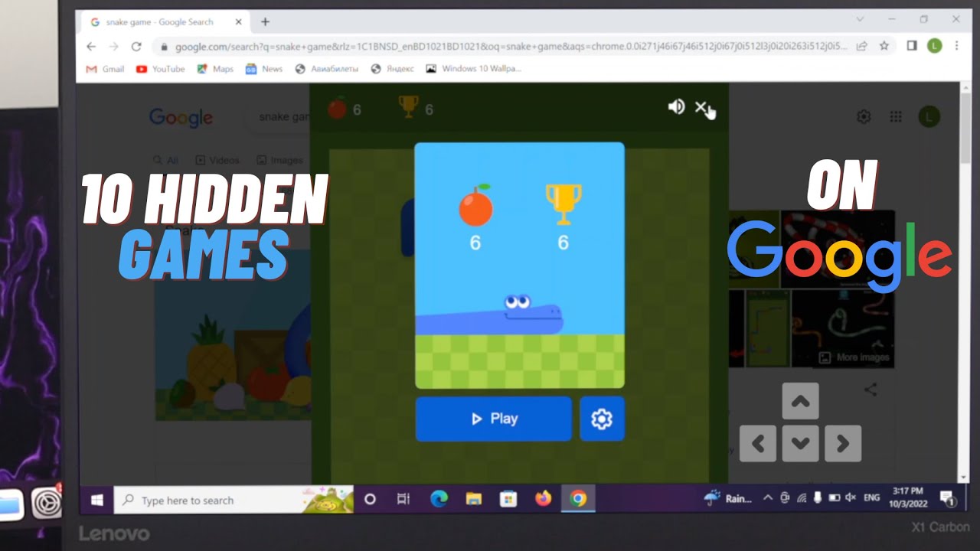
Task: Switch to the All results tab
Action: tap(166, 160)
